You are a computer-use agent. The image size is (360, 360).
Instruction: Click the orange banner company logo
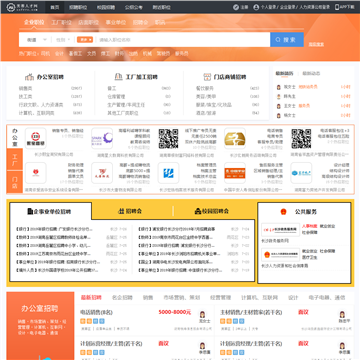coord(235,173)
